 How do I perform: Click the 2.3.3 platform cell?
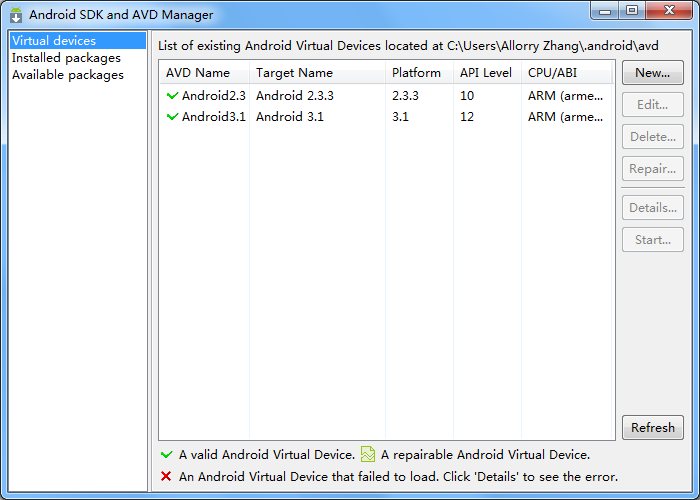405,96
